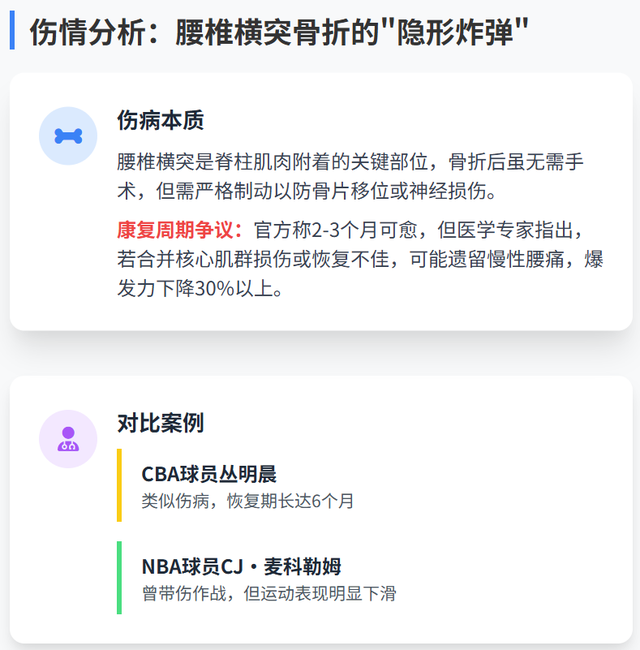Select the 对比案例 heading
This screenshot has width=640, height=650.
[x=160, y=423]
